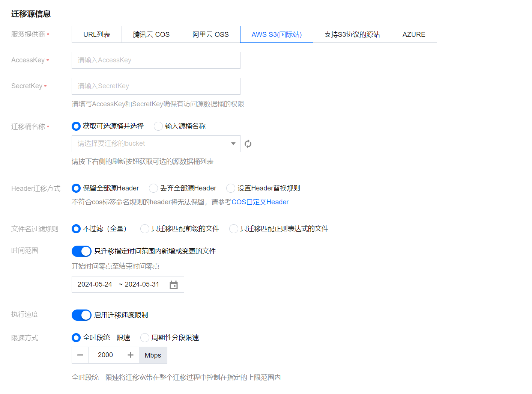Open the calendar date picker icon
Image resolution: width=532 pixels, height=394 pixels.
173,285
